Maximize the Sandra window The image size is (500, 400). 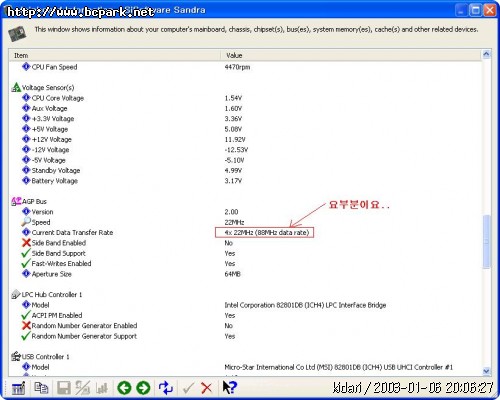click(x=475, y=10)
